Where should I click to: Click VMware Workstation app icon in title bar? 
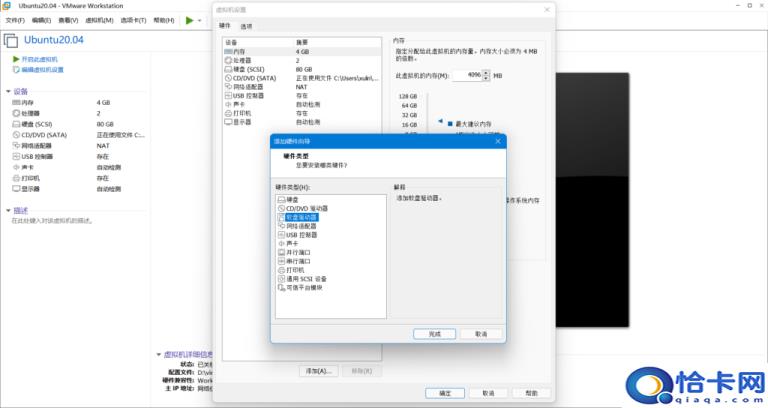[x=7, y=5]
